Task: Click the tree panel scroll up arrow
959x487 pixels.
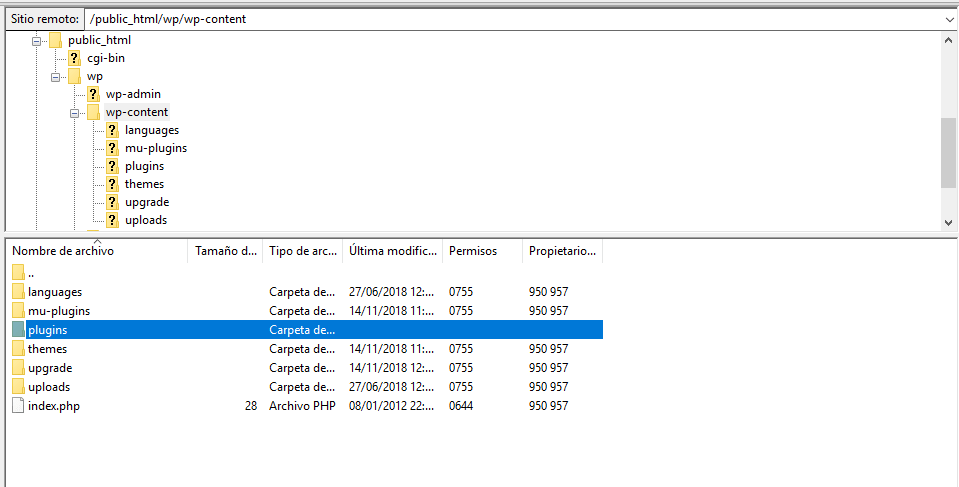Action: 949,40
